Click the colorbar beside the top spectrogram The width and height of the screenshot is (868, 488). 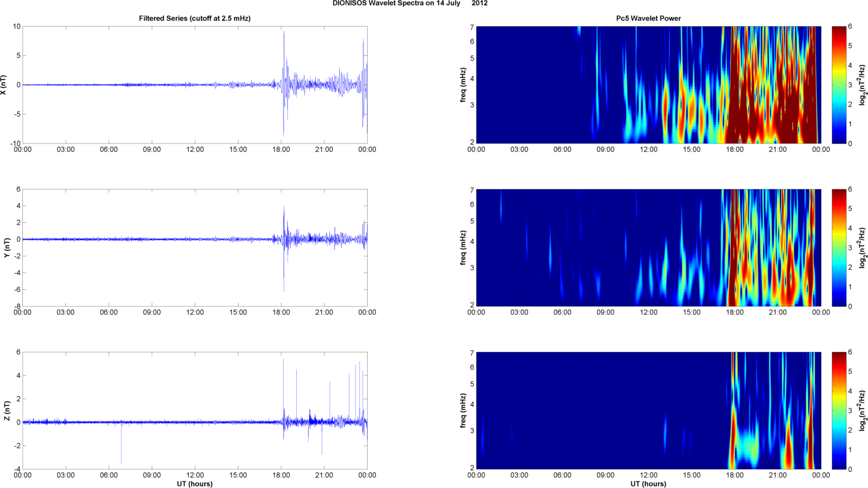point(838,85)
